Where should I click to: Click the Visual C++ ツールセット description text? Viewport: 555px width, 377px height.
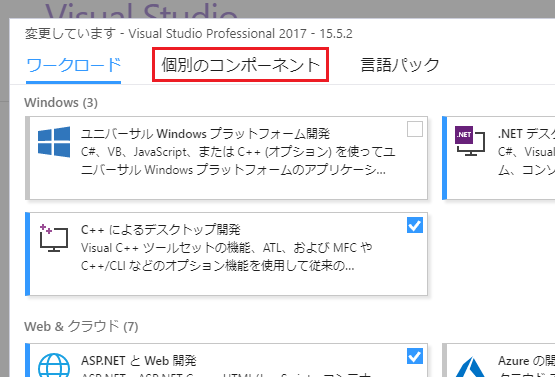[227, 256]
